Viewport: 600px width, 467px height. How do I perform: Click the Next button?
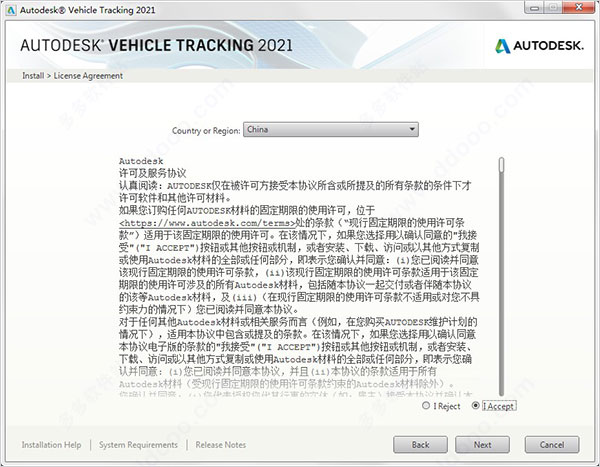(x=482, y=444)
